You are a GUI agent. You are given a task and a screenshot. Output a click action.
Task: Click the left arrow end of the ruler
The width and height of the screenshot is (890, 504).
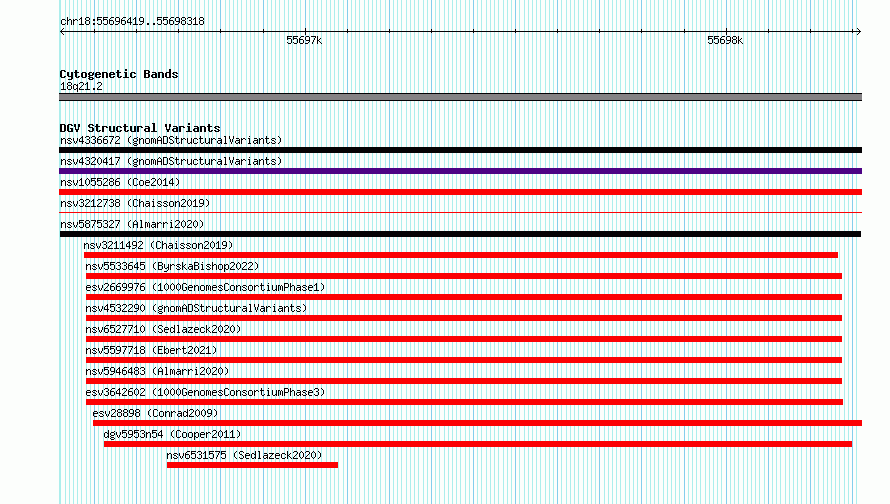tap(62, 31)
